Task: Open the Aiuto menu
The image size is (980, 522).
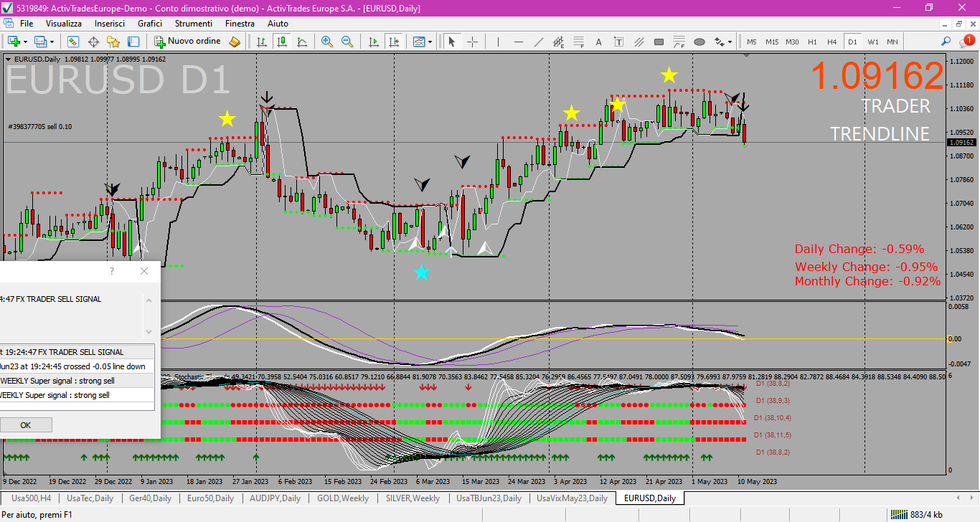Action: 278,24
